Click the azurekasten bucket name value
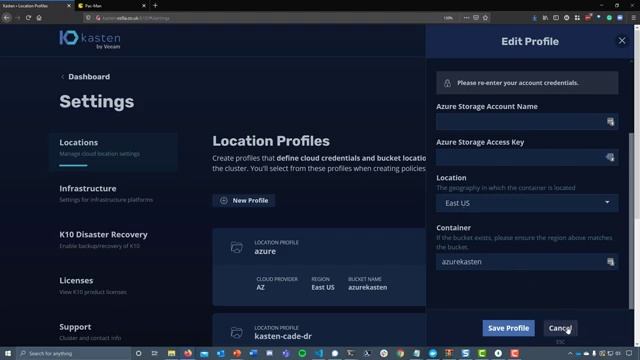Image resolution: width=640 pixels, height=360 pixels. point(367,287)
